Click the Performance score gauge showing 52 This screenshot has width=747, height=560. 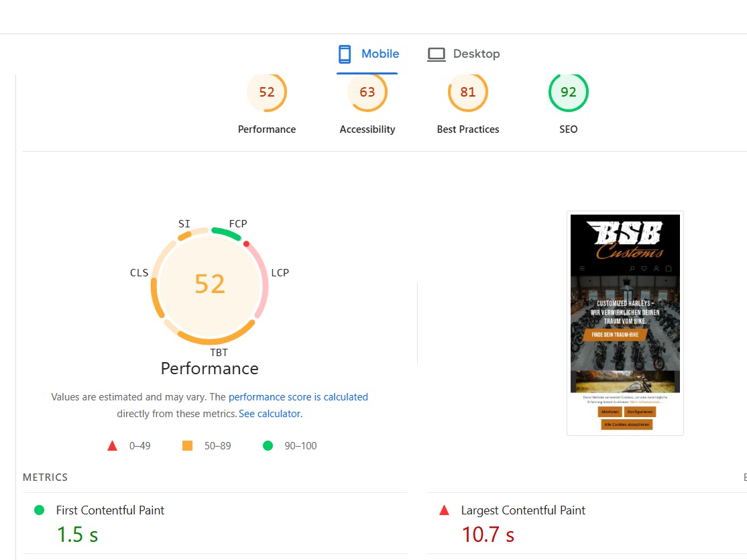(x=267, y=93)
